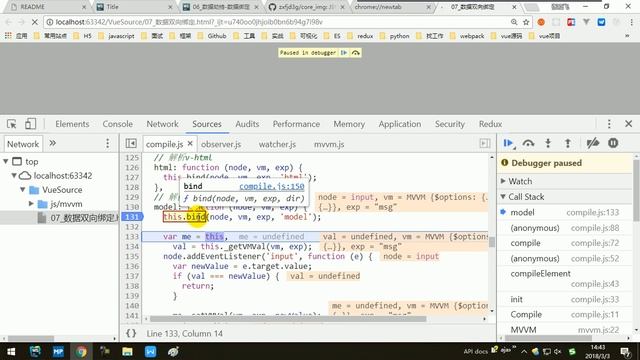Toggle pause on exceptions
Viewport: 640px width, 360px height.
[x=613, y=143]
